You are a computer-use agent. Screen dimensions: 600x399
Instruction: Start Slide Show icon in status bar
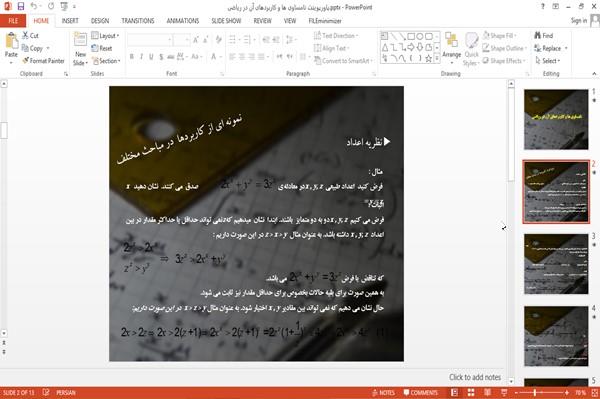(x=504, y=392)
